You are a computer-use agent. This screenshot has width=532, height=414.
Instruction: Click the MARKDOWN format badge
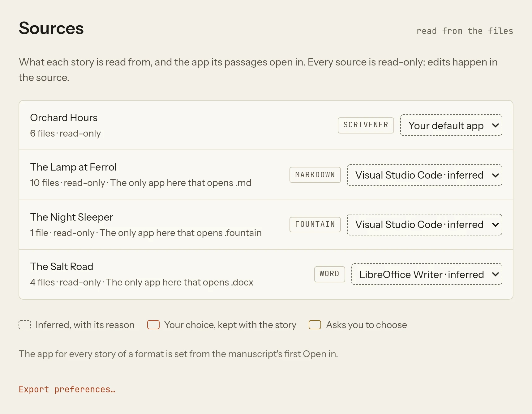[x=315, y=175]
